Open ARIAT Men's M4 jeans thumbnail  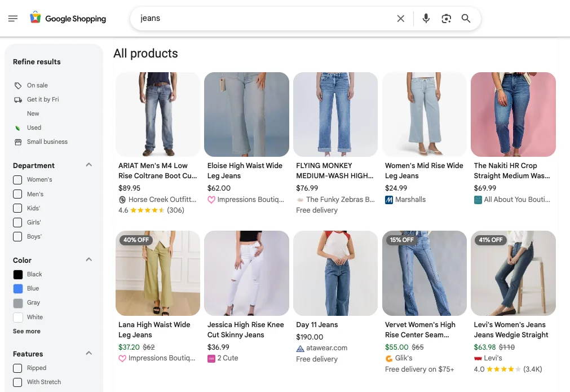click(x=158, y=114)
